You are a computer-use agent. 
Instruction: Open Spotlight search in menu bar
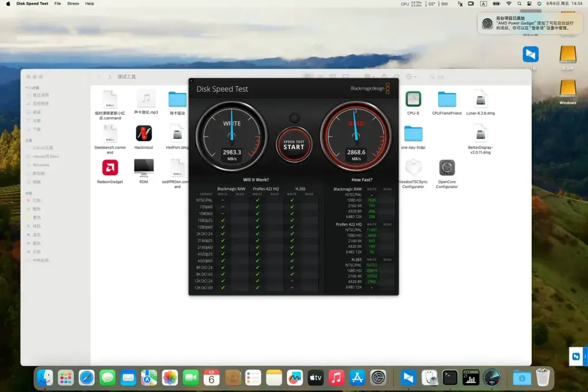click(519, 3)
